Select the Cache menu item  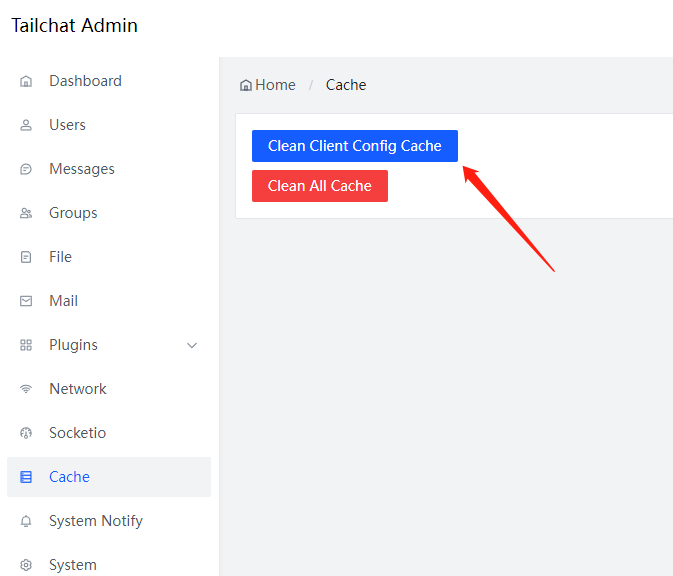(109, 477)
